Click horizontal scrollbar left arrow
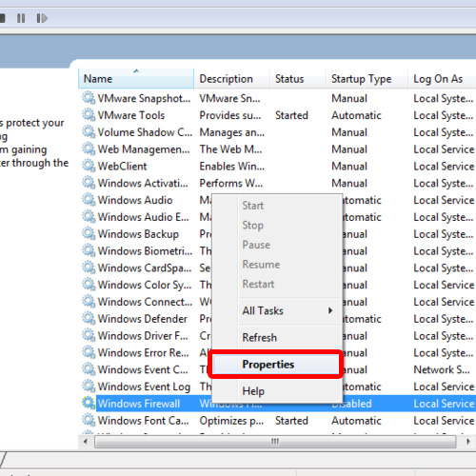Viewport: 476px width, 476px height. [86, 442]
